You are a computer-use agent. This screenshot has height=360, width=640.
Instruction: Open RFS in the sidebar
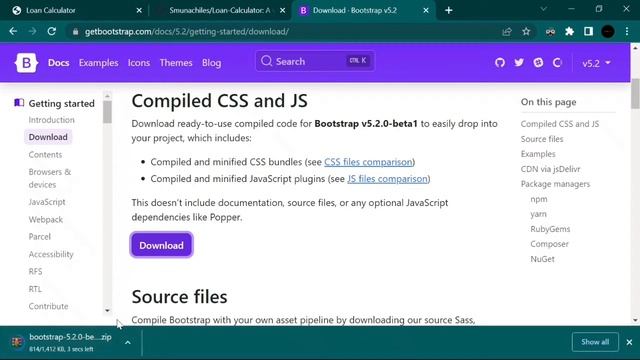click(36, 271)
